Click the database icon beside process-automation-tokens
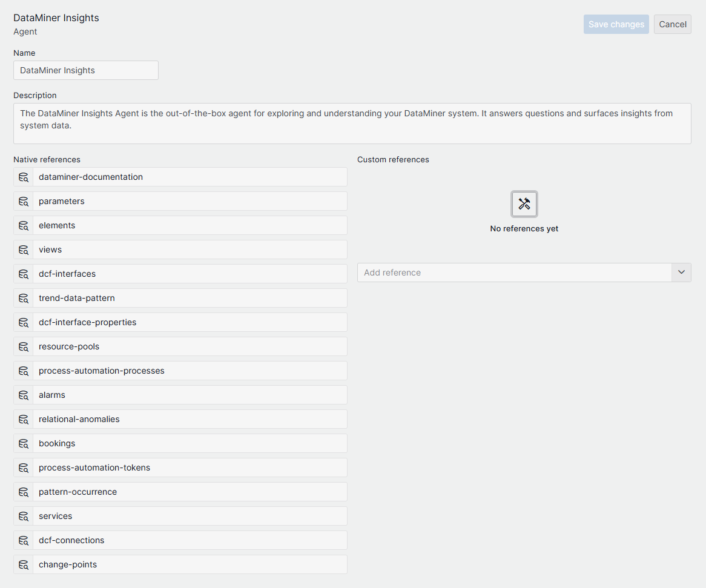This screenshot has height=588, width=706. pos(24,467)
